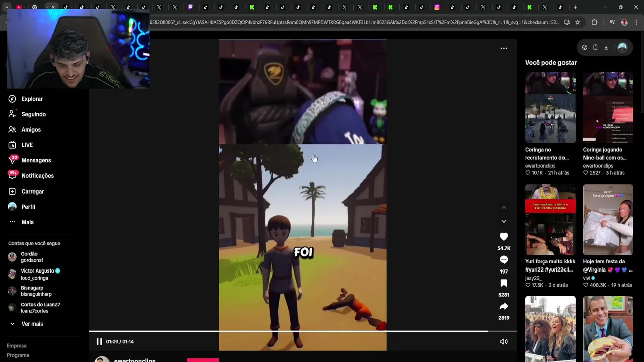Open the Programa footer link
The image size is (644, 362).
(x=18, y=355)
